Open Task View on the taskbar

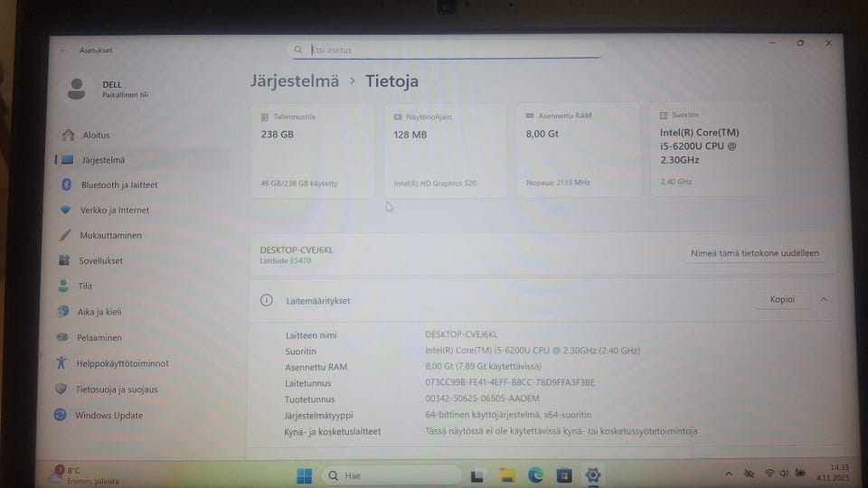(x=477, y=476)
